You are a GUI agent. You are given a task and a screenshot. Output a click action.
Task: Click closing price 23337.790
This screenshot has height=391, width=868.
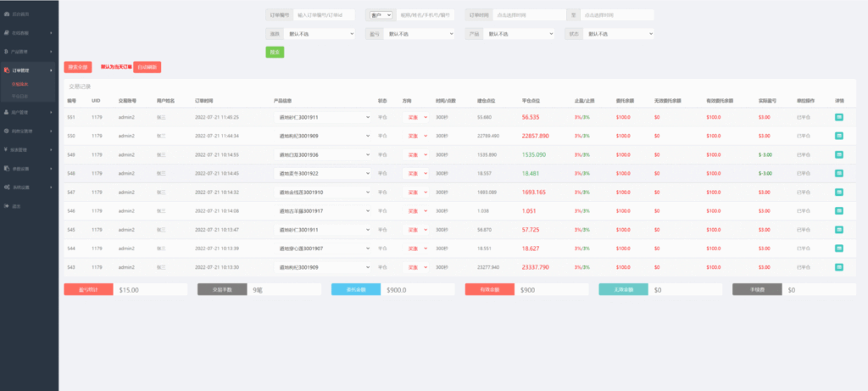point(536,267)
